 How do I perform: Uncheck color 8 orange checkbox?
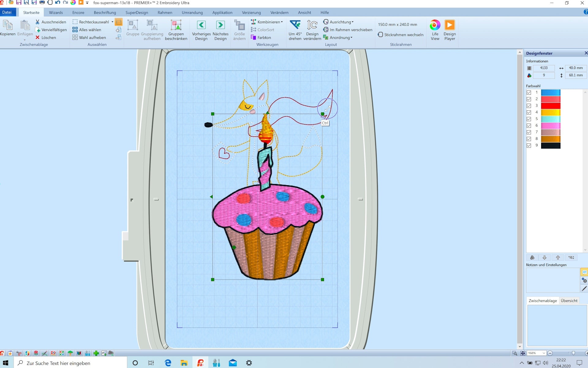529,139
